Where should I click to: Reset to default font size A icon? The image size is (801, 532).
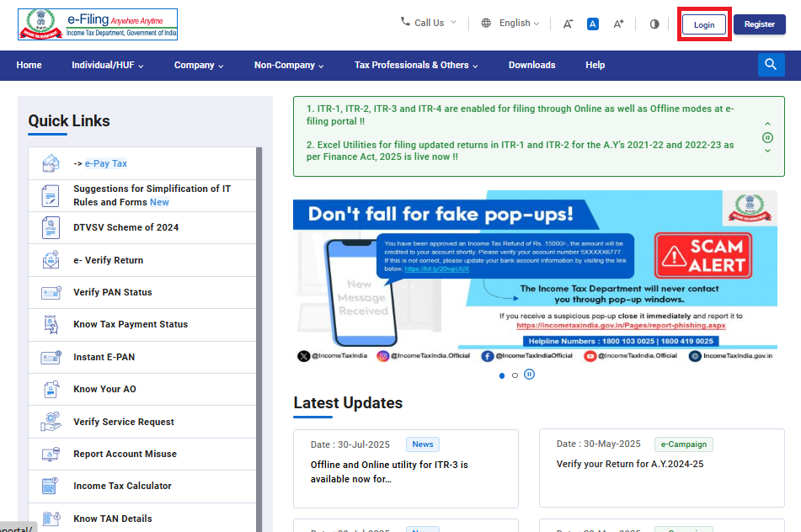593,24
